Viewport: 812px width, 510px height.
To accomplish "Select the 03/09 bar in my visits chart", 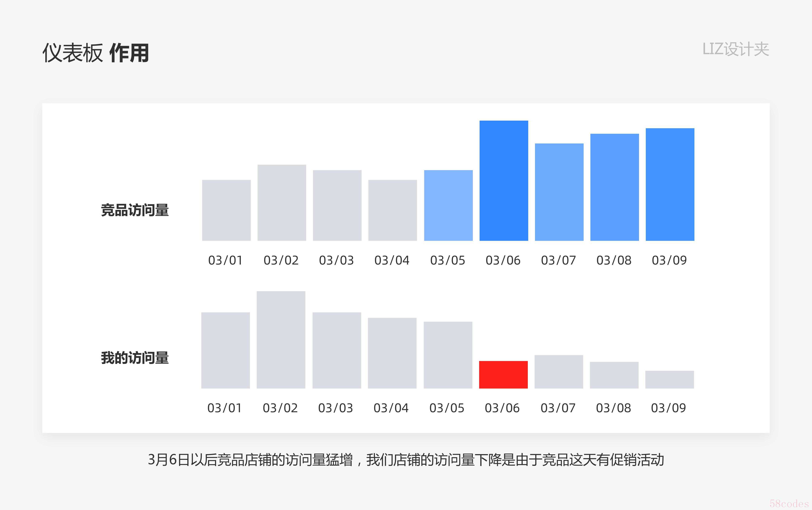I will click(669, 379).
